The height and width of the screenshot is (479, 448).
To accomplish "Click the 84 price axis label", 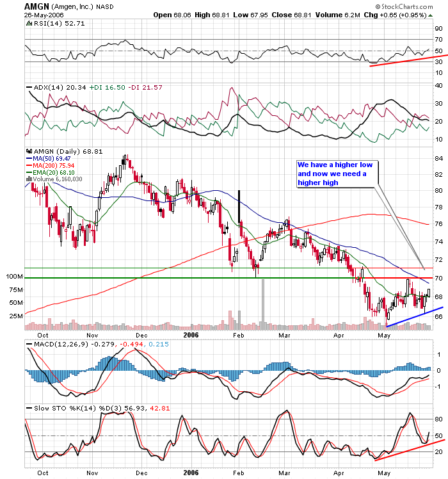I will coord(438,159).
